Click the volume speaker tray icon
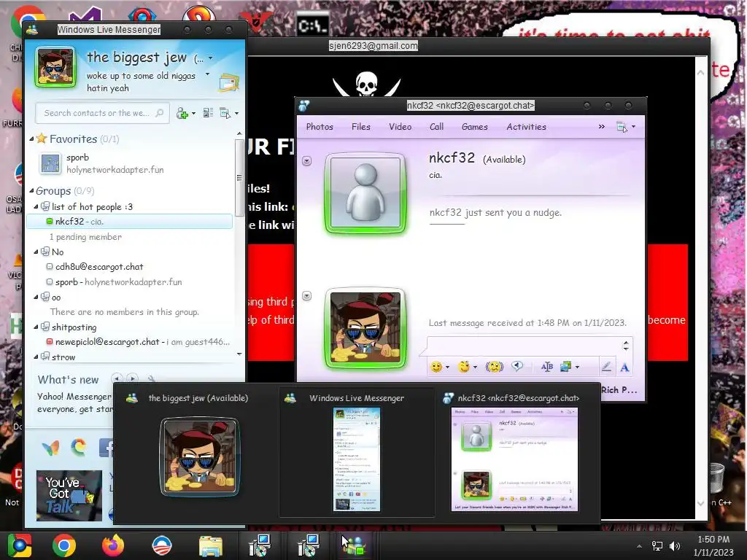747x560 pixels. (675, 545)
